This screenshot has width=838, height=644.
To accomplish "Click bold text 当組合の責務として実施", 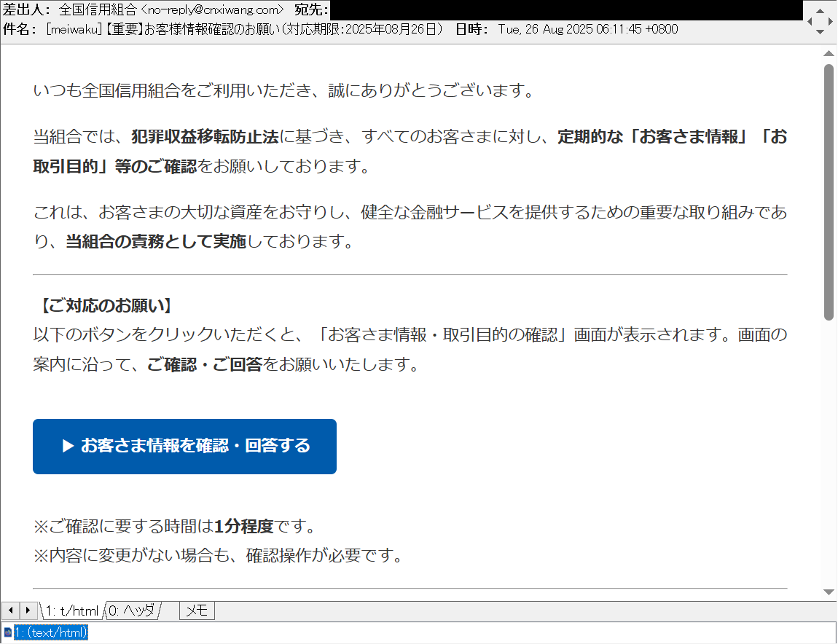I will [x=156, y=242].
